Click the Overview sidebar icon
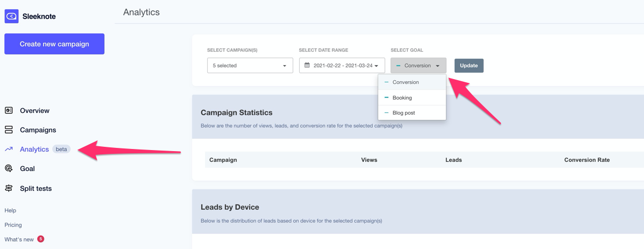The image size is (644, 249). point(9,110)
